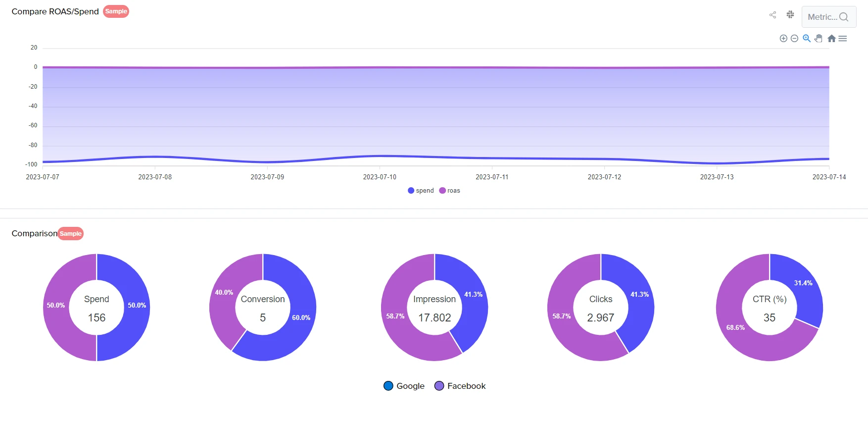The width and height of the screenshot is (868, 424).
Task: Click the 2023-07-10 date axis label
Action: [380, 177]
